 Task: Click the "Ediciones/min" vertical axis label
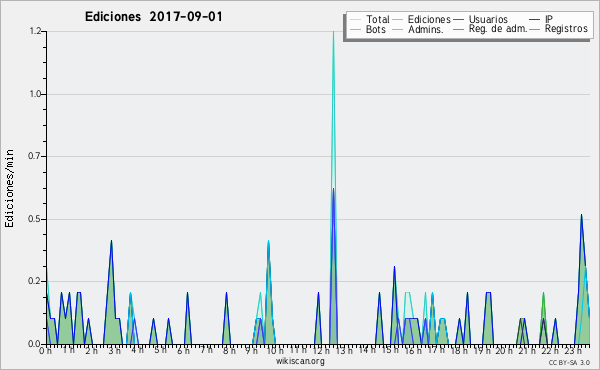tap(10, 189)
